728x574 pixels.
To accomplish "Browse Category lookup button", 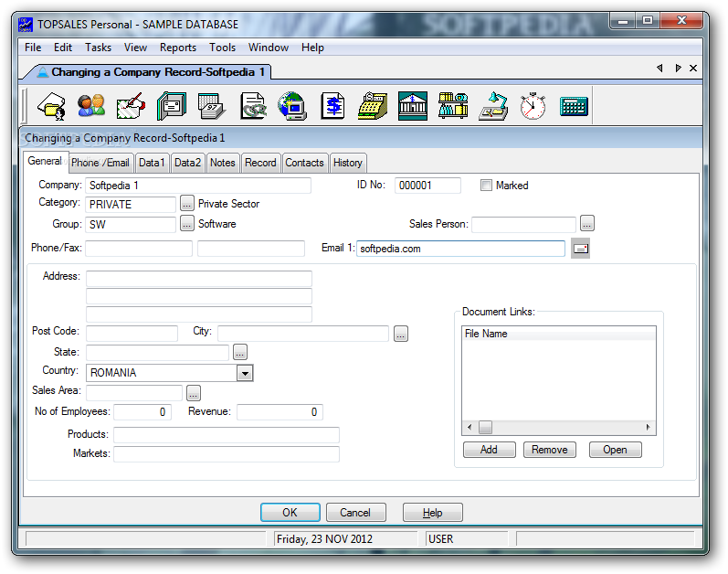I will click(x=186, y=204).
